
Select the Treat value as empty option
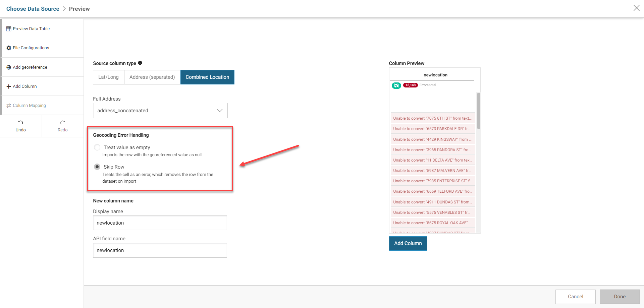[97, 147]
